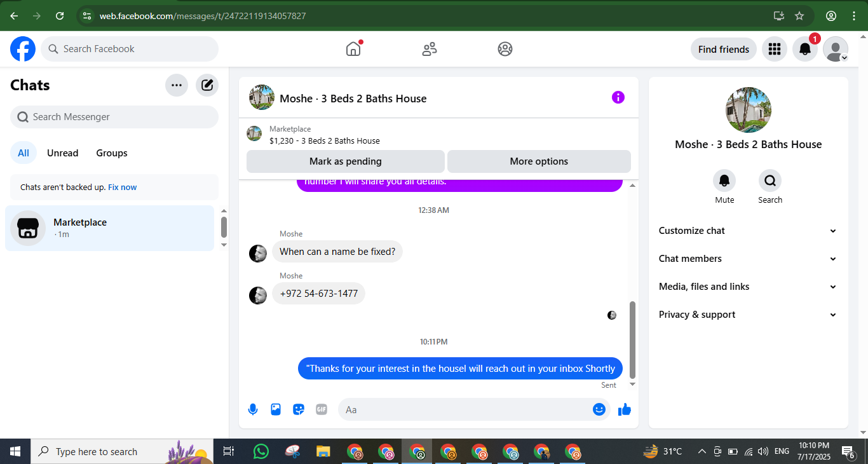Click the Search Messenger field
This screenshot has height=464, width=868.
[114, 117]
